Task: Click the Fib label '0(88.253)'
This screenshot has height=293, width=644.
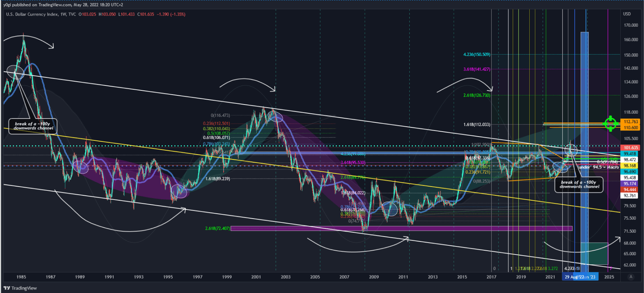Action: [x=482, y=181]
